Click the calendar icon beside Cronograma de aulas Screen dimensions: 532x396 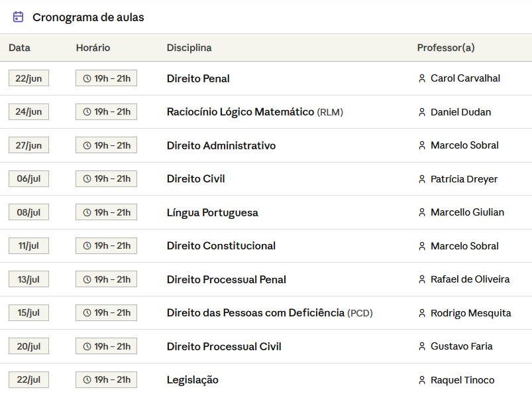click(18, 17)
